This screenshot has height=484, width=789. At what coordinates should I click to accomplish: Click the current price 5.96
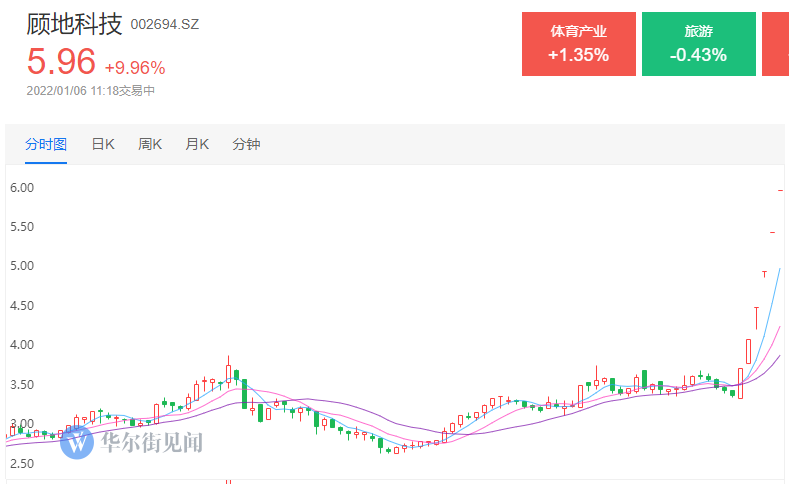click(61, 61)
